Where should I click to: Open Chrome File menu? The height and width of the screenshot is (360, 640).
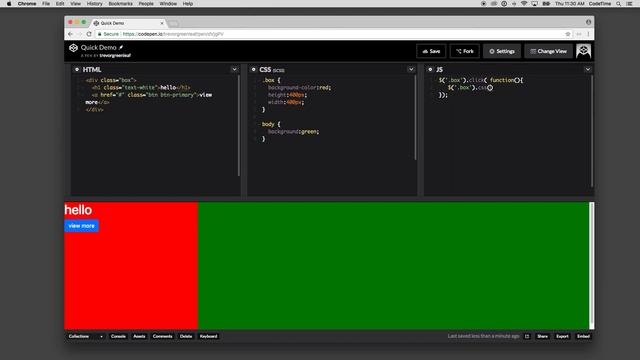coord(46,4)
